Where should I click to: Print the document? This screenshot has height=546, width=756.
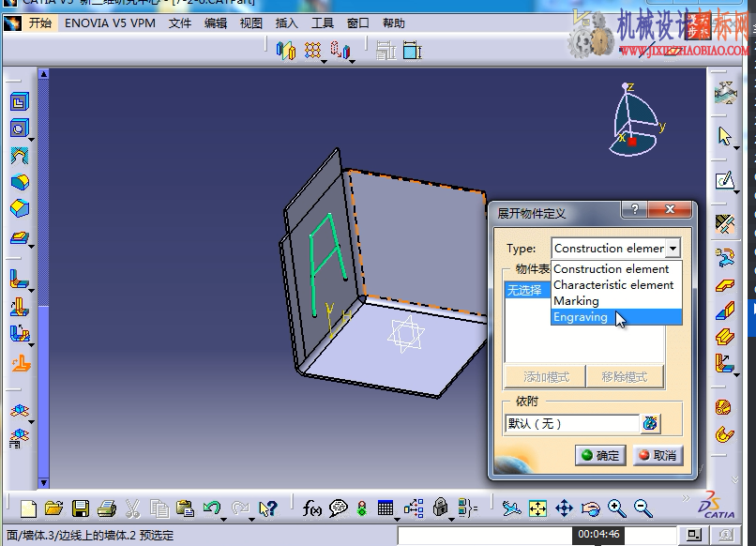[x=107, y=508]
